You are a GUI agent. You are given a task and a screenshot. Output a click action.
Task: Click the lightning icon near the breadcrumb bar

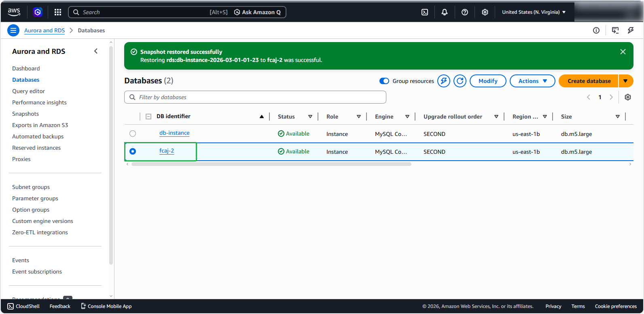(631, 30)
